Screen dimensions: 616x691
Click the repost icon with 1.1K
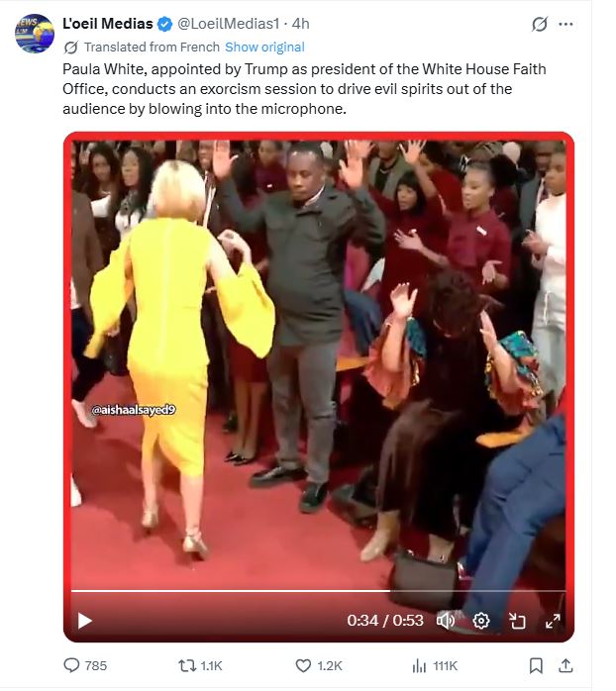point(200,665)
